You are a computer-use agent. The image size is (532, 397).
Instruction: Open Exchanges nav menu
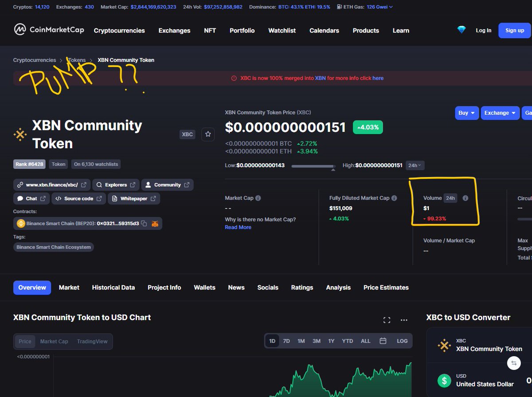tap(174, 31)
